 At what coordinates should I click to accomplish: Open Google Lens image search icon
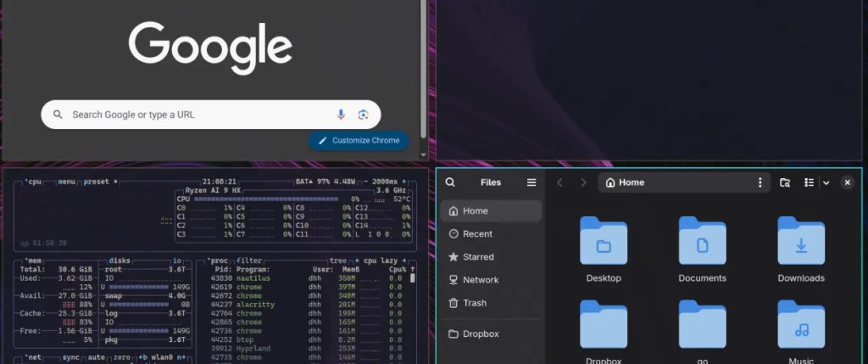363,115
